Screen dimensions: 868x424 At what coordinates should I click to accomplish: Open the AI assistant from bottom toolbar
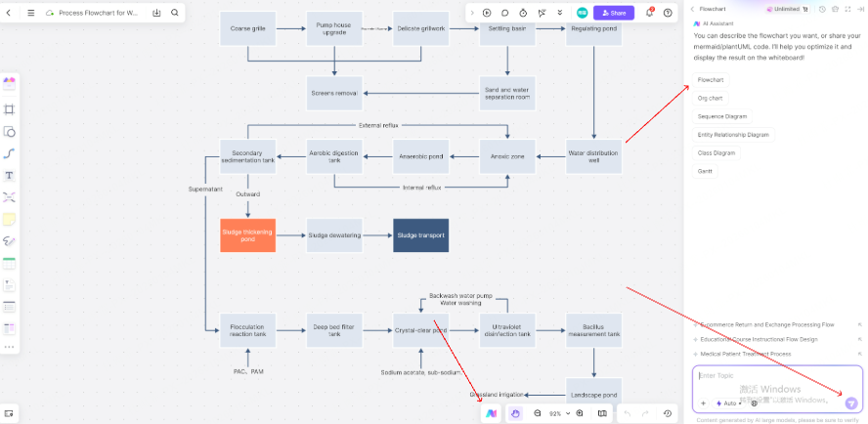[492, 413]
